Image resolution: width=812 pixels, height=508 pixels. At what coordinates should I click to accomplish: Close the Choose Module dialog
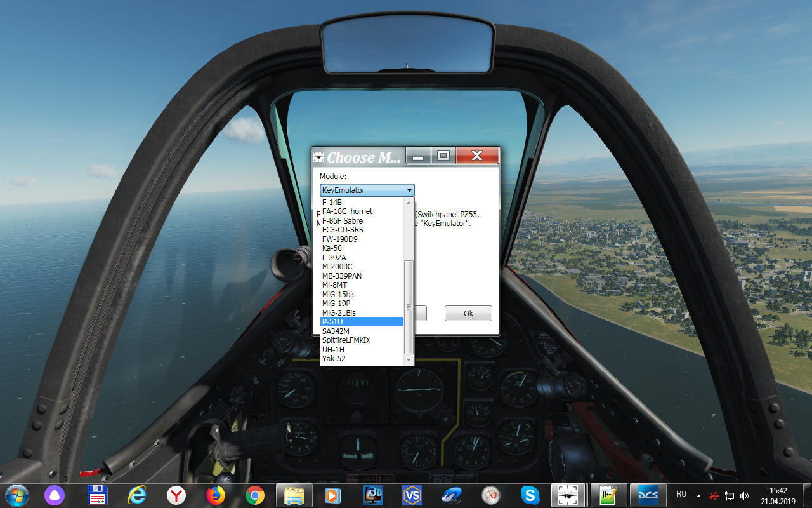pyautogui.click(x=477, y=156)
